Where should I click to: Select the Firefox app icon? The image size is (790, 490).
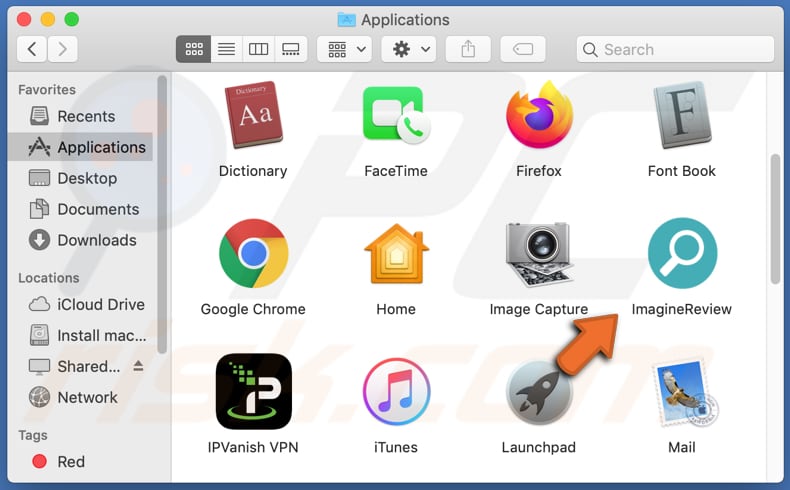[x=539, y=116]
